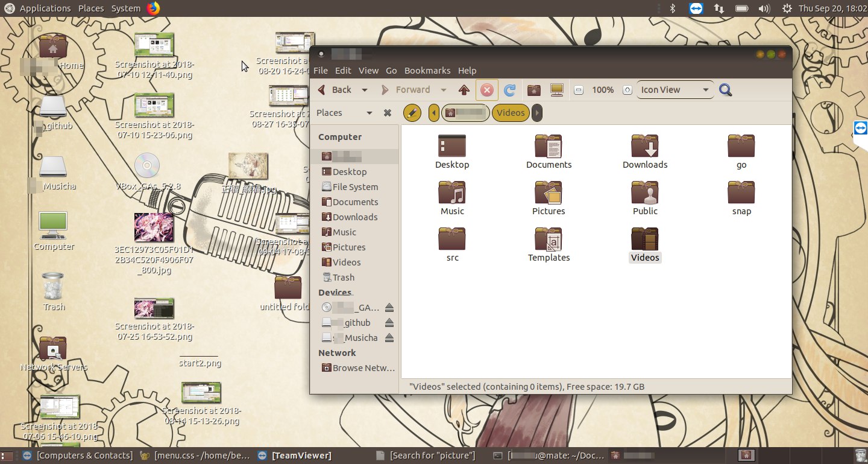Viewport: 868px width, 464px height.
Task: Select the Desktop folder icon in file pane
Action: pos(452,146)
